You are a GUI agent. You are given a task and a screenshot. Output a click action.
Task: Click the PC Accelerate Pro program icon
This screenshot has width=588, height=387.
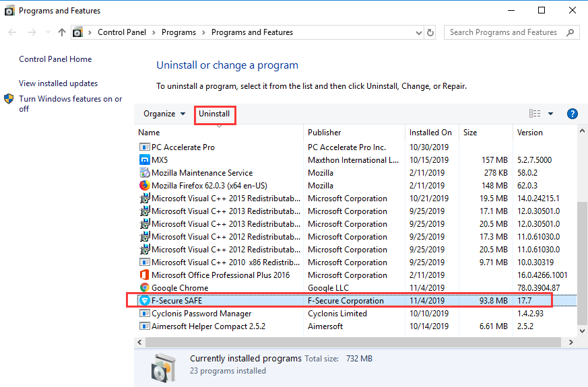[144, 147]
